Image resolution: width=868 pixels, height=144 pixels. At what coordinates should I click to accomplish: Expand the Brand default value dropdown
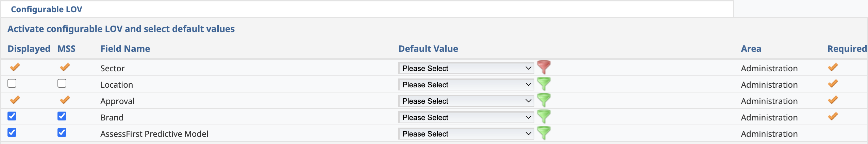pos(466,117)
